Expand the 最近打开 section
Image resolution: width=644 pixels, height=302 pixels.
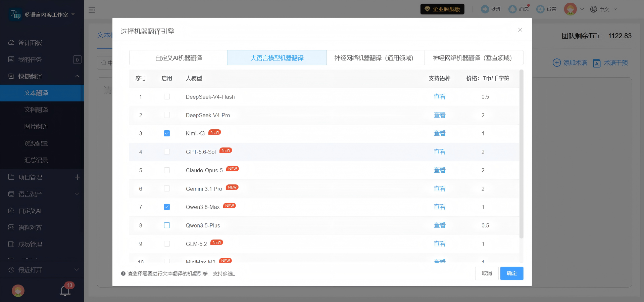tap(77, 270)
